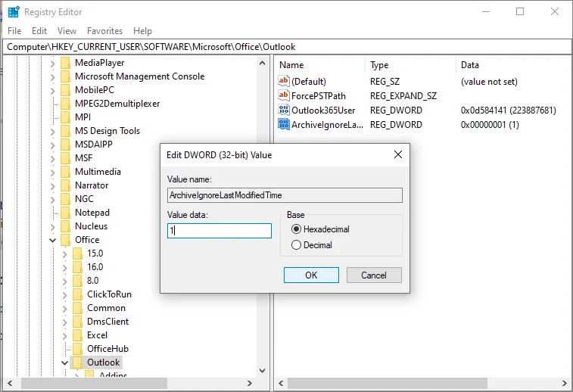This screenshot has width=573, height=392.
Task: Click the 15.0 folder icon
Action: tap(78, 254)
